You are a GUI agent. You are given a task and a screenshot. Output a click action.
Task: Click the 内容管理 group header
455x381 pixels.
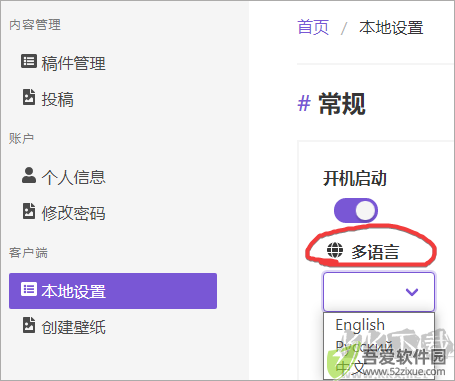tap(35, 25)
